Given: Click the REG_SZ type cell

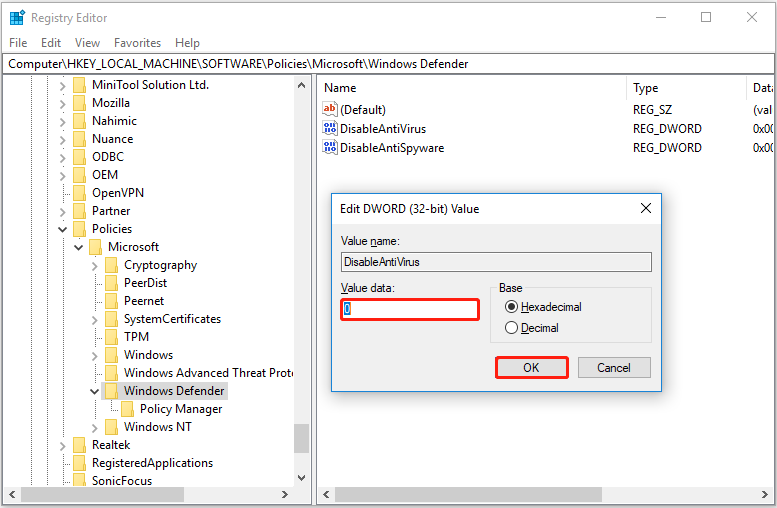Looking at the screenshot, I should [x=652, y=110].
